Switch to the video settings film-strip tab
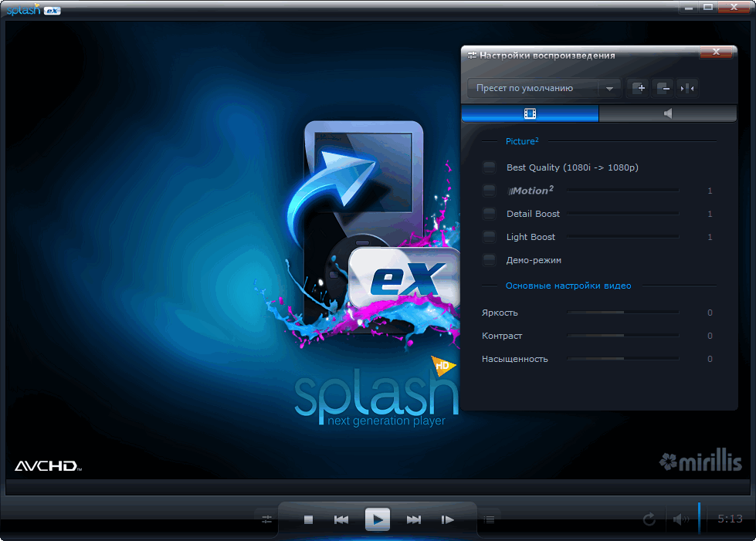This screenshot has width=756, height=541. 530,113
